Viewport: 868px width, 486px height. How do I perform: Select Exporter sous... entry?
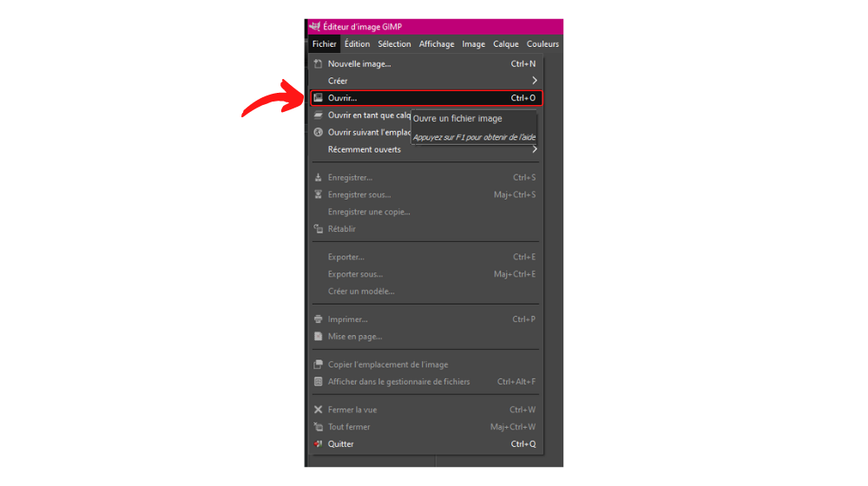coord(425,274)
